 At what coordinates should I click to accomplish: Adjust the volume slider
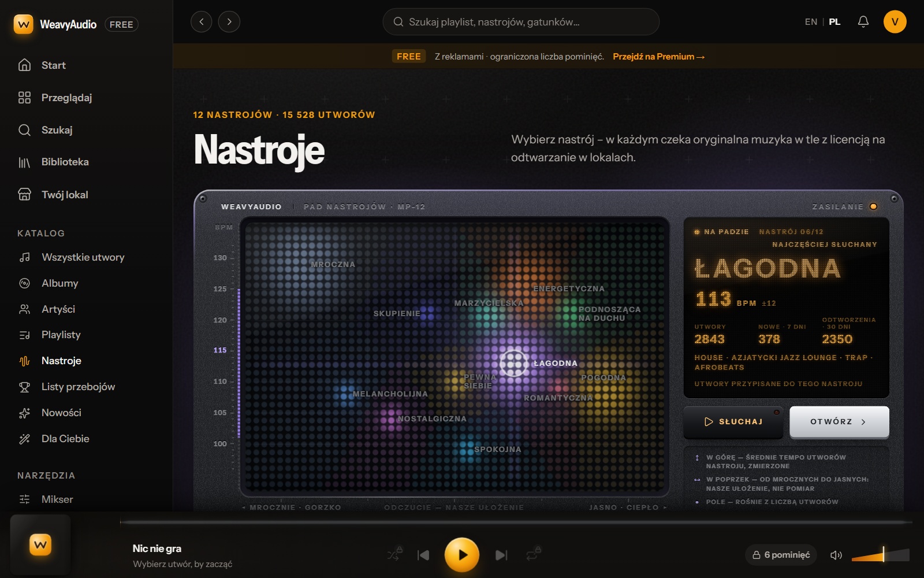881,555
